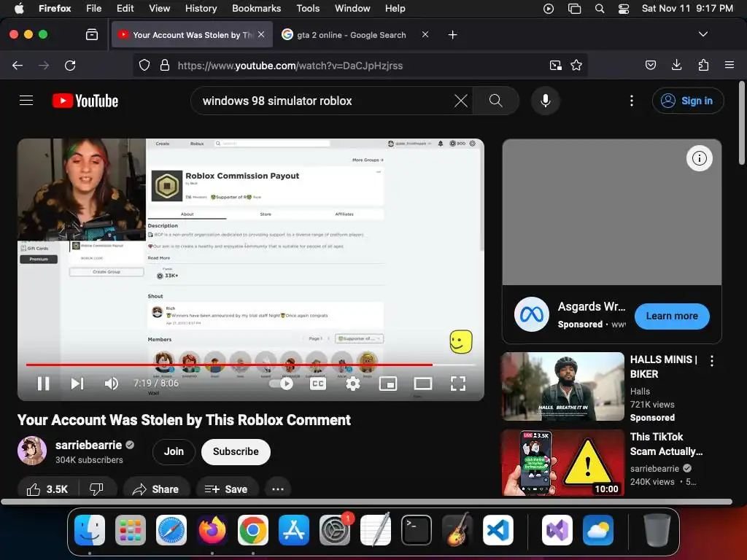
Task: Bookmark this page with star
Action: coord(576,65)
